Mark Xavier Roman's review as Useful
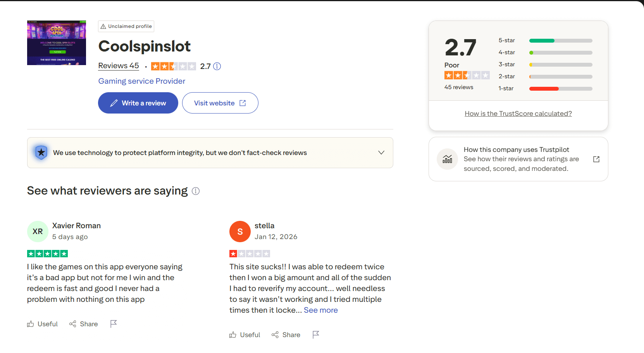644x353 pixels. [42, 324]
